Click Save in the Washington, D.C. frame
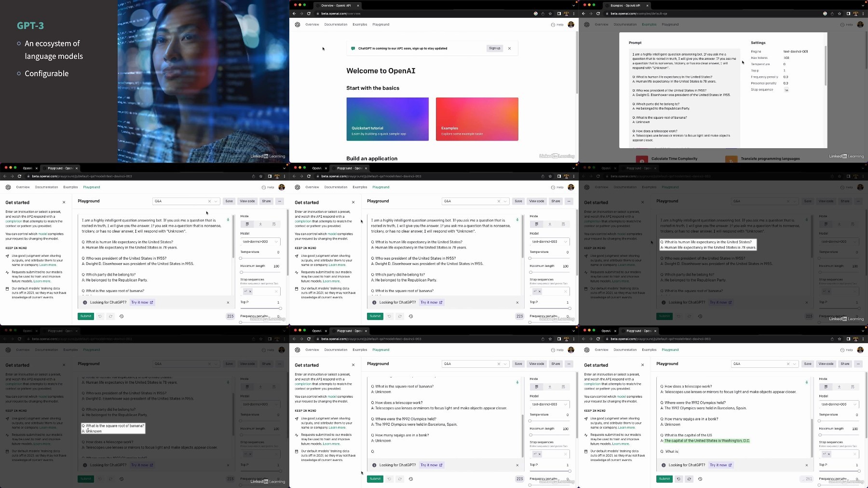This screenshot has height=488, width=868. coord(808,364)
